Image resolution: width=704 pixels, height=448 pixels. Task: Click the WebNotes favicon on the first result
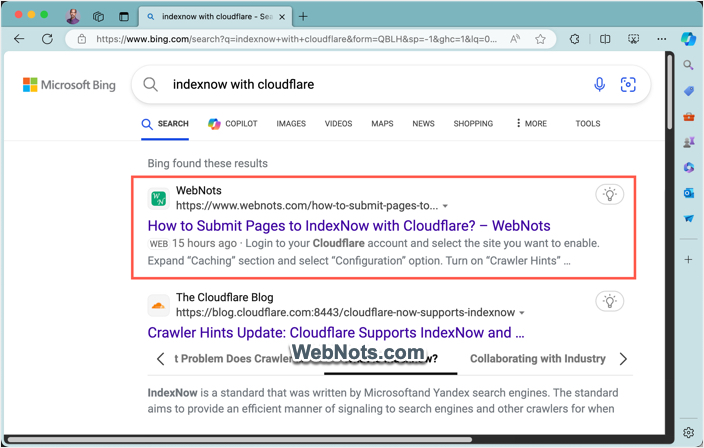pyautogui.click(x=158, y=198)
